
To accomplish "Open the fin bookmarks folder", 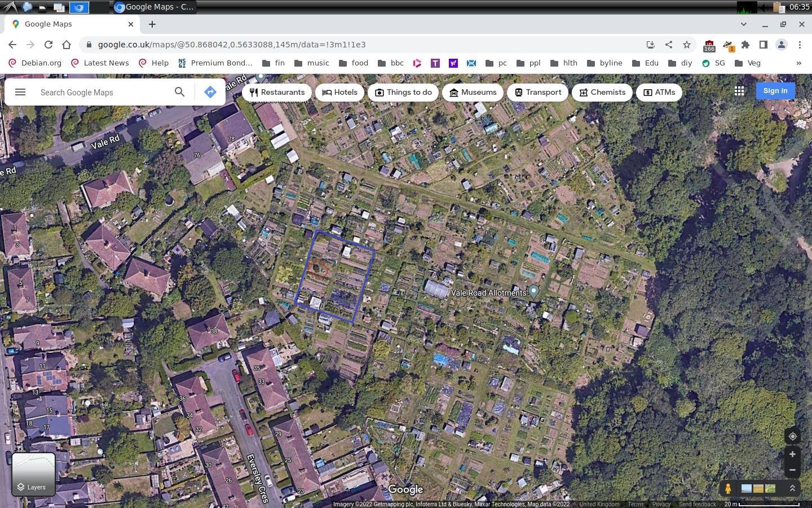I will point(273,63).
